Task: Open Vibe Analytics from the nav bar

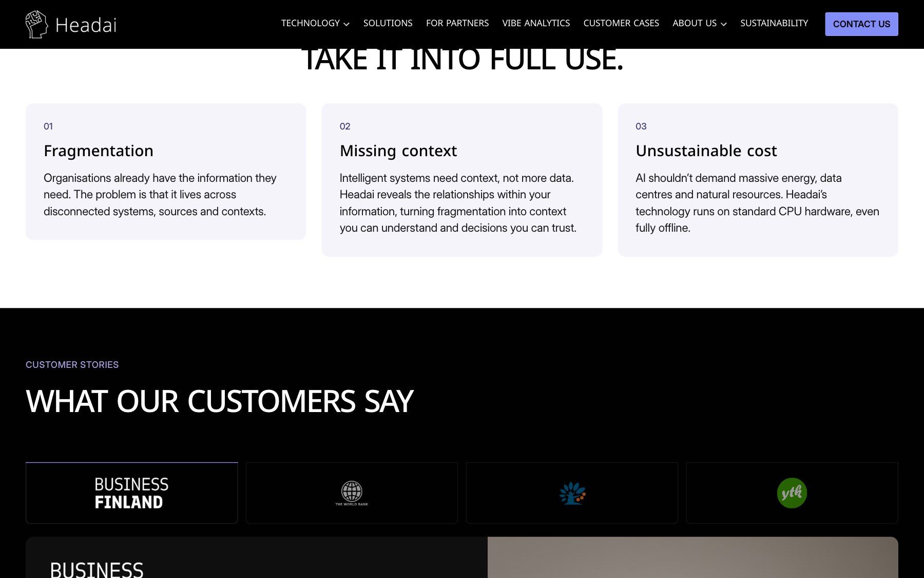Action: click(x=536, y=23)
